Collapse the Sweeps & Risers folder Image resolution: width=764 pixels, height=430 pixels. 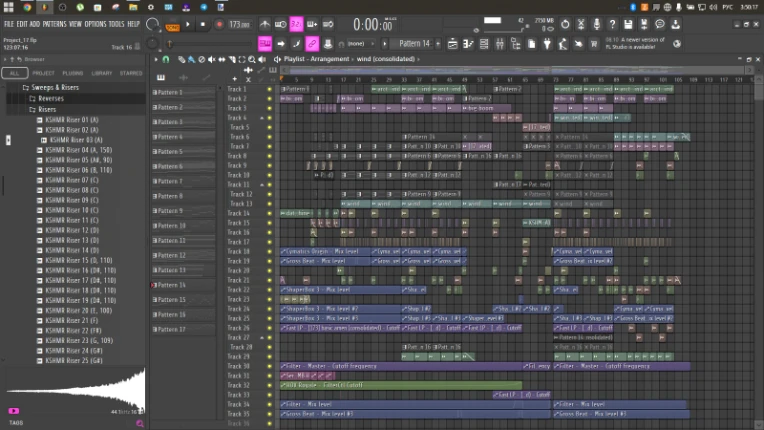(55, 88)
